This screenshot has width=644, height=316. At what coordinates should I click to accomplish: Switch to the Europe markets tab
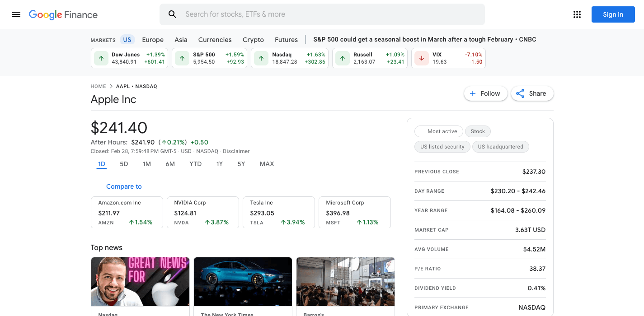(153, 40)
